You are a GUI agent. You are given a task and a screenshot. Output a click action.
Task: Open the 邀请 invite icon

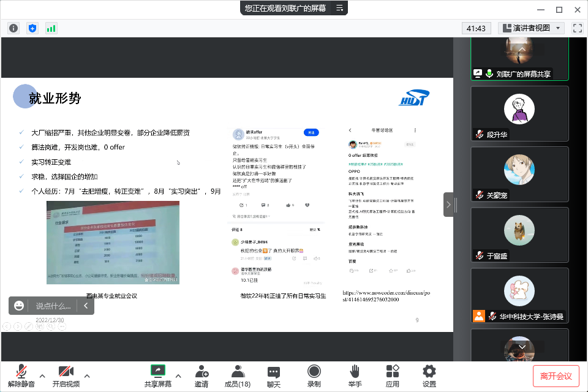[x=201, y=376]
